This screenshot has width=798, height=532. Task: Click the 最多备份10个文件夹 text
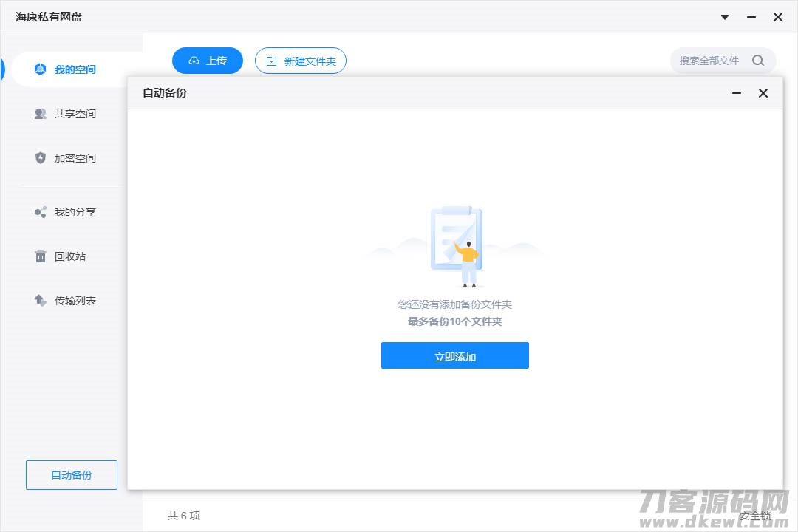point(455,321)
